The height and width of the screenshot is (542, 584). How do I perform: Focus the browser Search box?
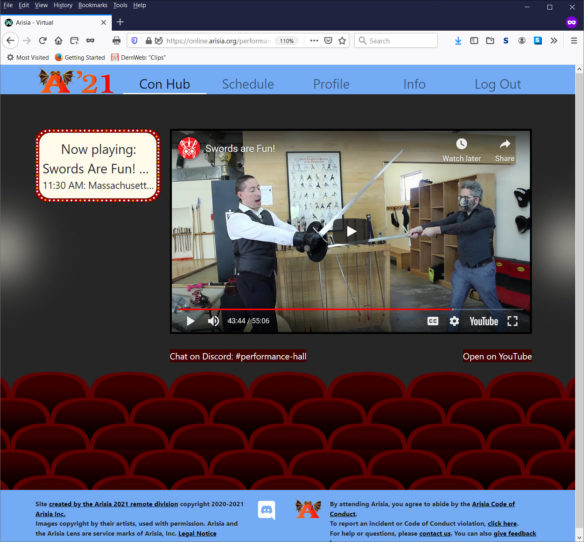click(396, 41)
